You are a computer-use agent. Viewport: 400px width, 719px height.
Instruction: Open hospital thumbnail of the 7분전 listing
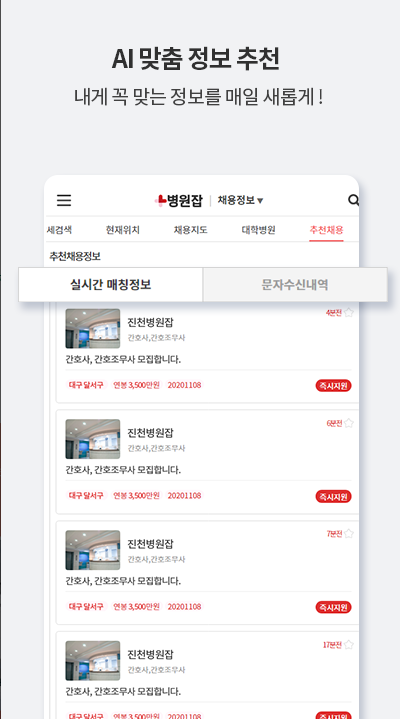pos(93,550)
